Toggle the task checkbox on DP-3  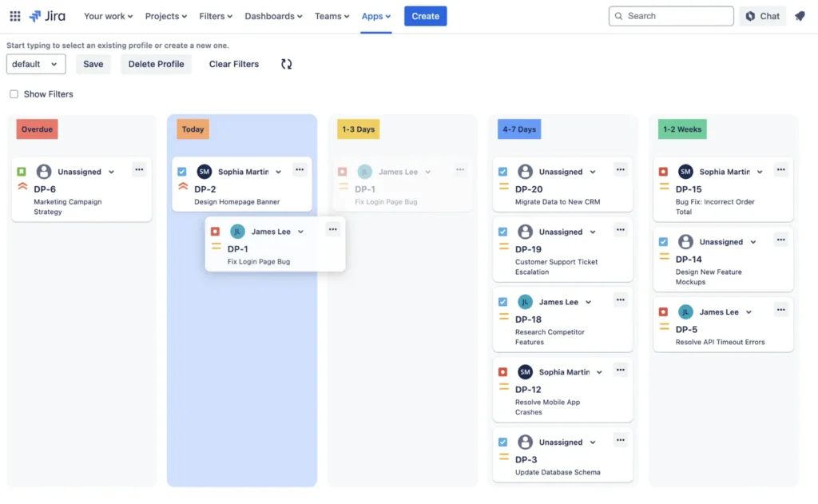pyautogui.click(x=503, y=442)
